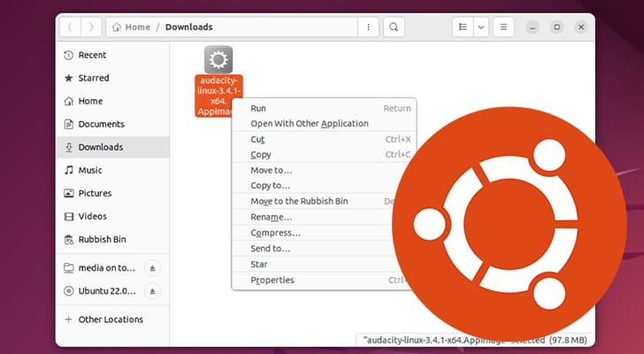The width and height of the screenshot is (644, 354).
Task: Choose Compress… from the context menu
Action: (313, 233)
